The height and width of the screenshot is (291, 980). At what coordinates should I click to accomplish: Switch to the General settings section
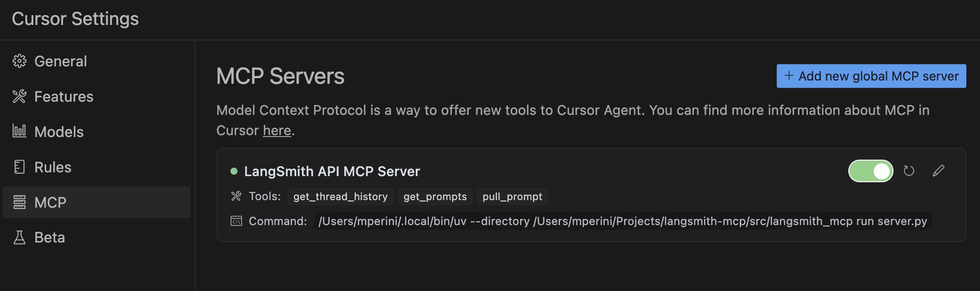point(60,61)
